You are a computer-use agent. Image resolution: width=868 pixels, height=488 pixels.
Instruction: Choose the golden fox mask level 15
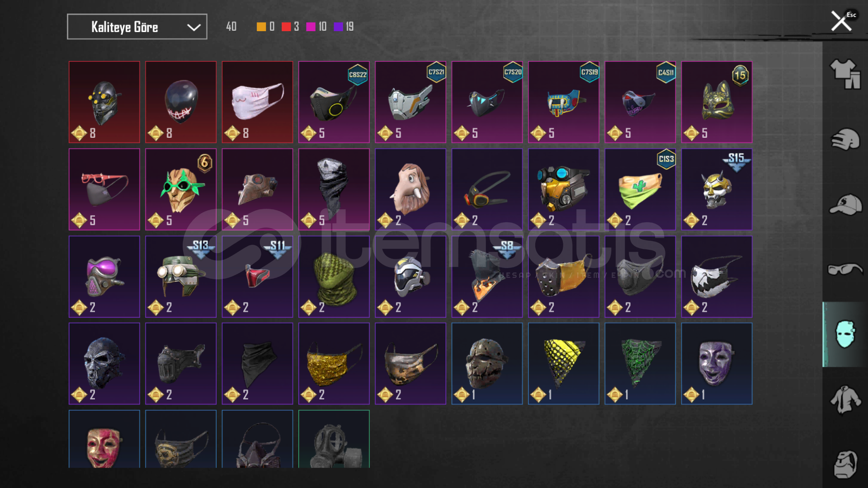tap(717, 102)
